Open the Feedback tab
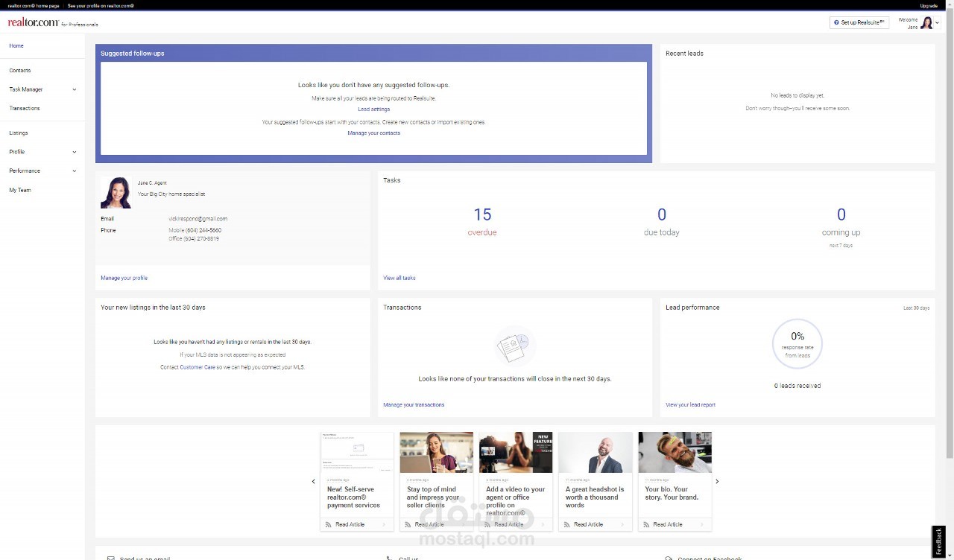 [939, 541]
